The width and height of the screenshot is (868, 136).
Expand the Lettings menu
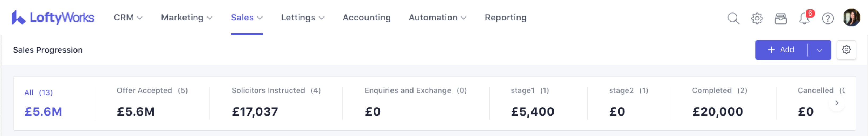tap(302, 18)
